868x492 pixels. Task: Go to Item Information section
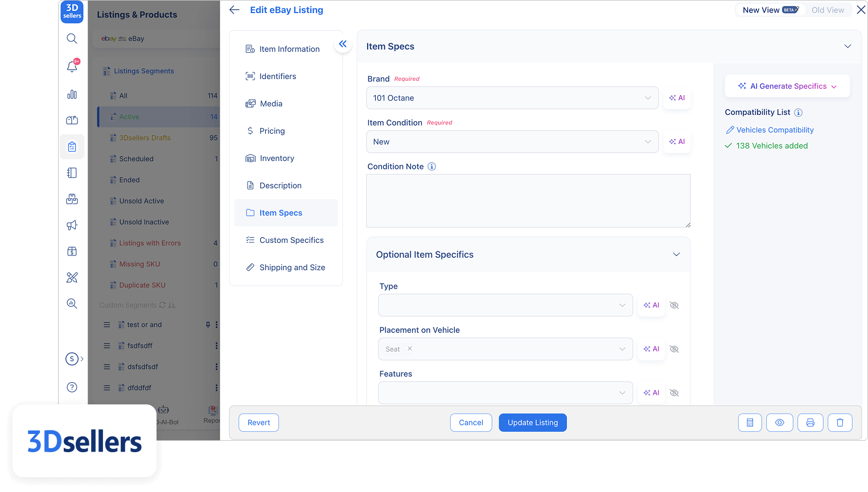coord(286,49)
